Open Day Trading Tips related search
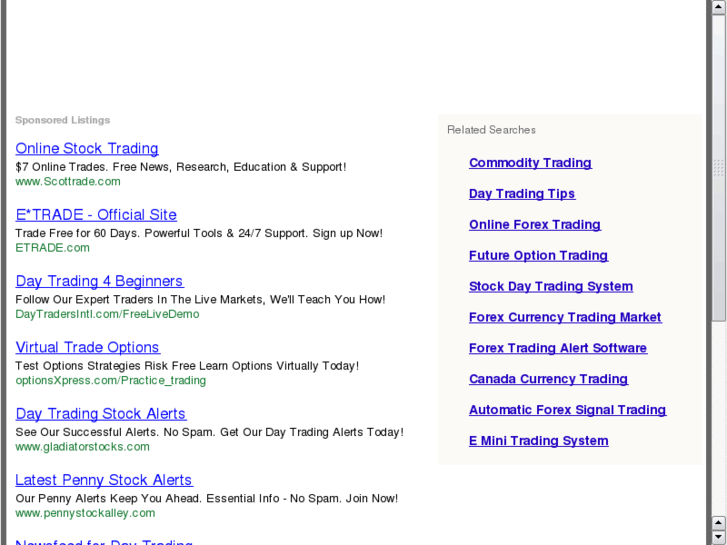The height and width of the screenshot is (545, 727). coord(522,194)
